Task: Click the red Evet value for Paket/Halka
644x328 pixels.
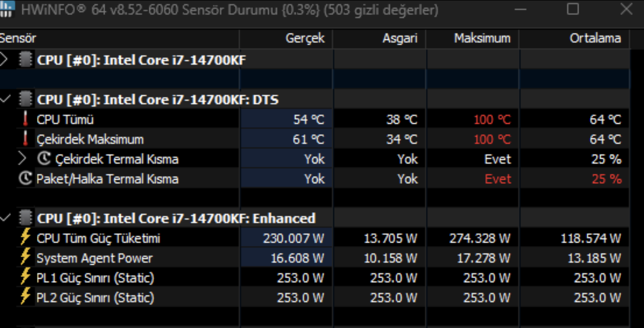Action: [x=498, y=179]
